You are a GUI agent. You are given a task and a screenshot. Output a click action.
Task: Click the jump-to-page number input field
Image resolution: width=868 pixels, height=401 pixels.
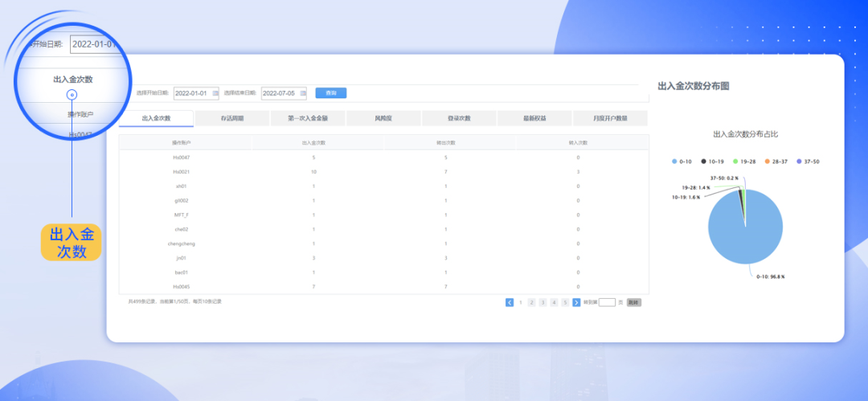[x=607, y=302]
